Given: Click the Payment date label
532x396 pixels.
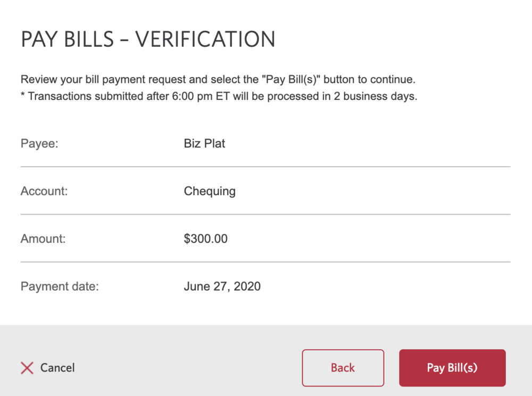Looking at the screenshot, I should [60, 287].
